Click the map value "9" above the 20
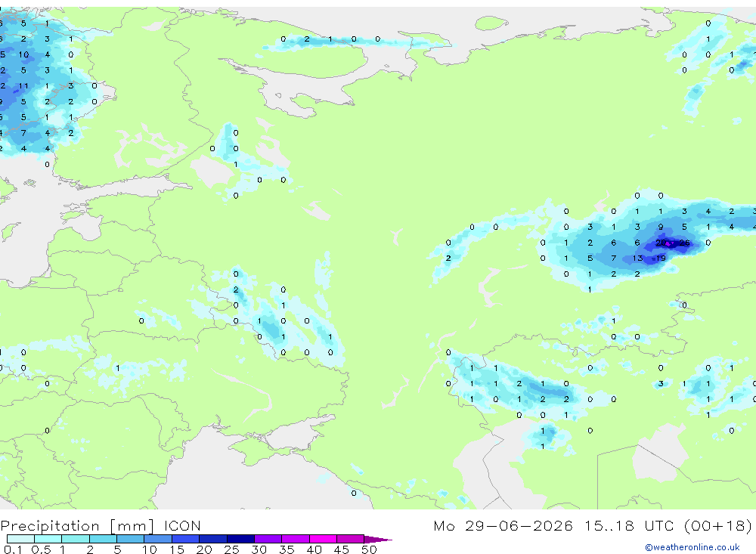 (661, 227)
